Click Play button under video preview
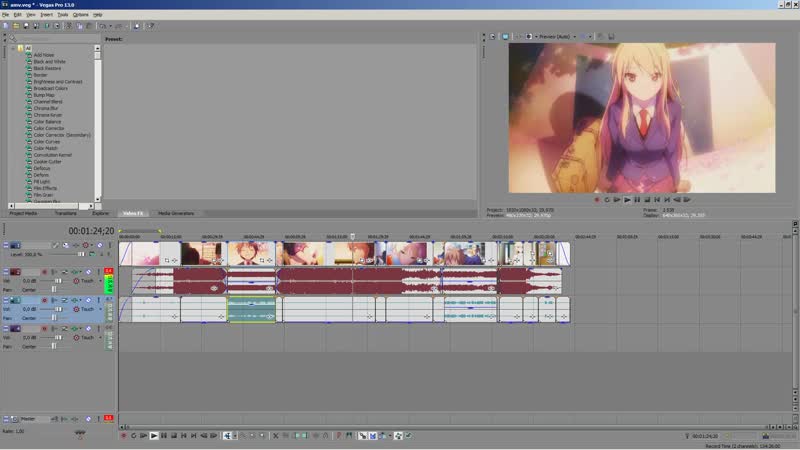800x450 pixels. click(627, 200)
